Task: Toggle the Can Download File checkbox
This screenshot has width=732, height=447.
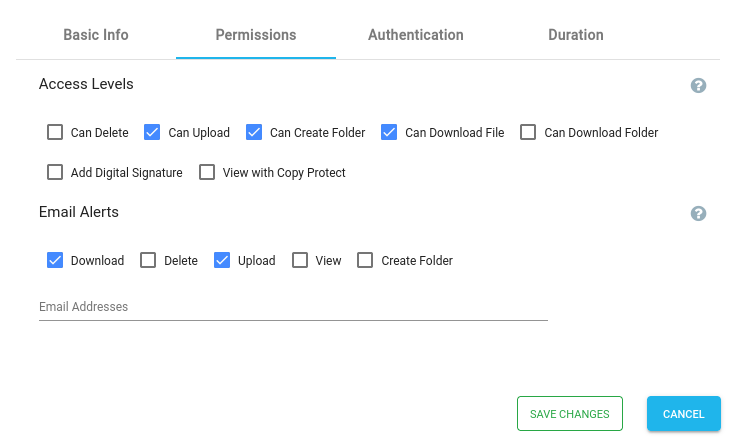Action: pyautogui.click(x=389, y=132)
